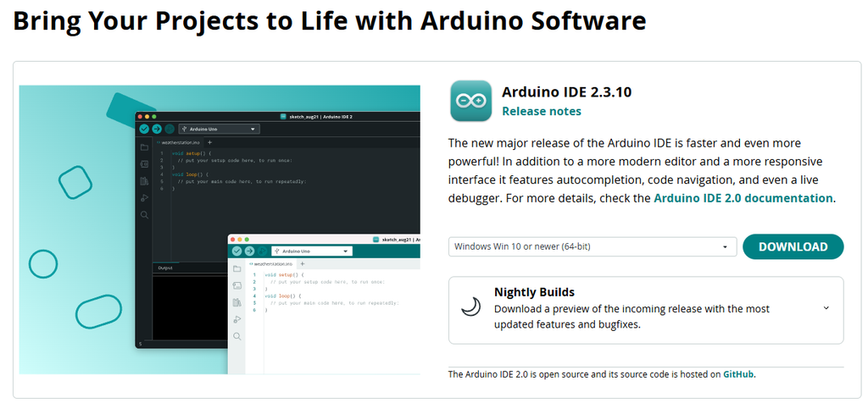The height and width of the screenshot is (403, 868).
Task: Click the Upload arrow in the dark IDE window
Action: click(x=157, y=129)
